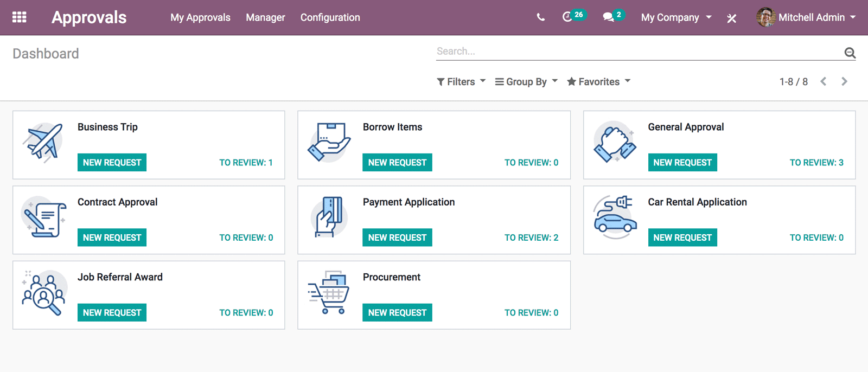Click the Procurement shopping cart icon
The image size is (868, 372).
pos(329,293)
